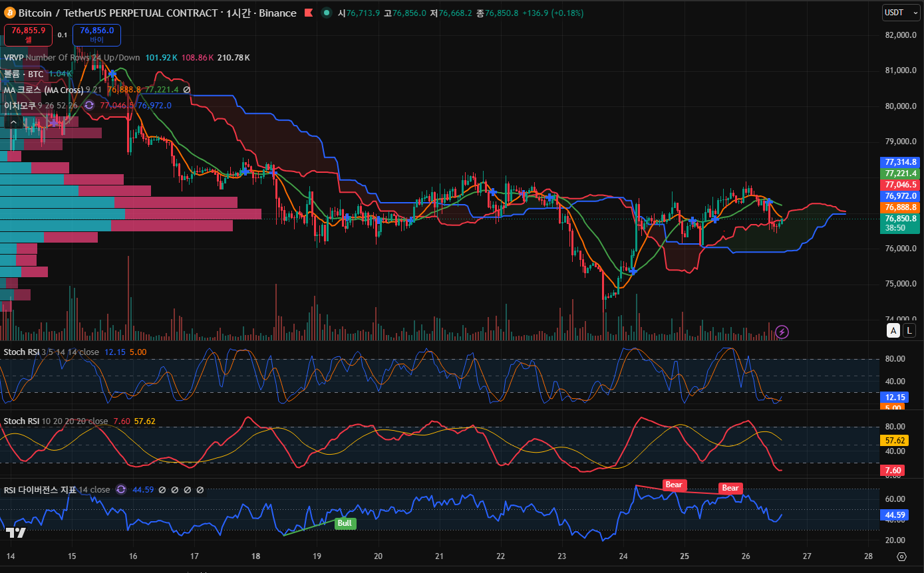Click the blue 76,972.0 price axis label
Image resolution: width=924 pixels, height=573 pixels.
(899, 195)
